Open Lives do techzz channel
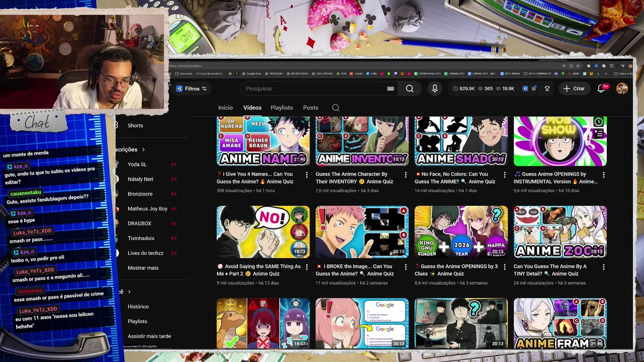This screenshot has height=362, width=644. coord(146,253)
